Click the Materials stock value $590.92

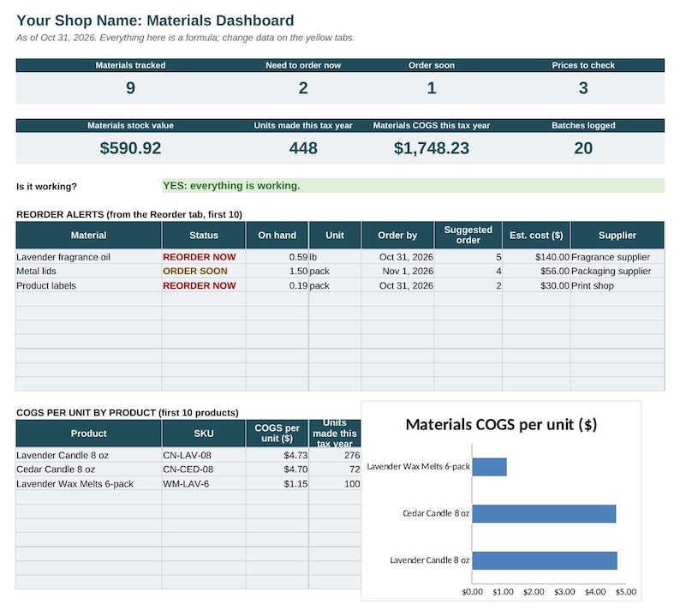tap(130, 148)
